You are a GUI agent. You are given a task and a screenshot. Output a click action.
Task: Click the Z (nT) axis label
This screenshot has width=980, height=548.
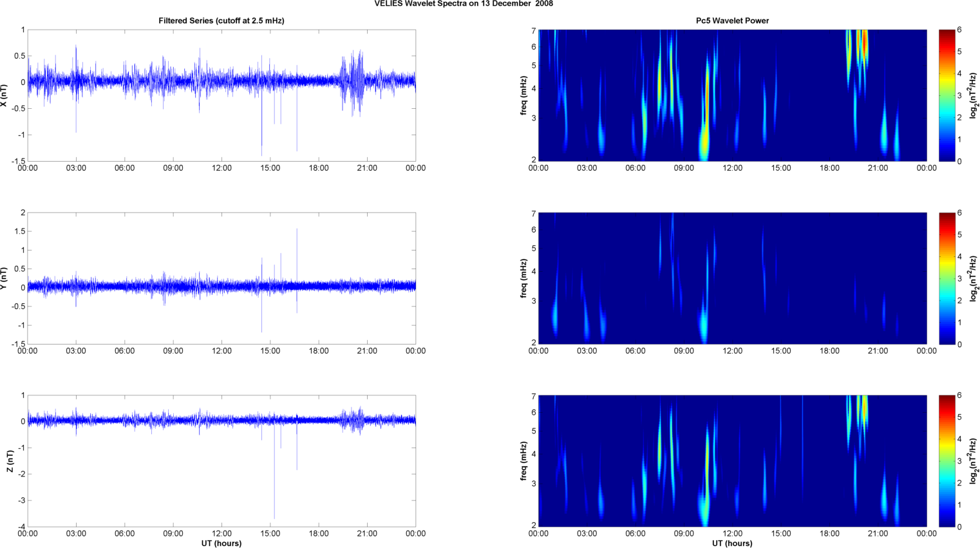tap(10, 461)
